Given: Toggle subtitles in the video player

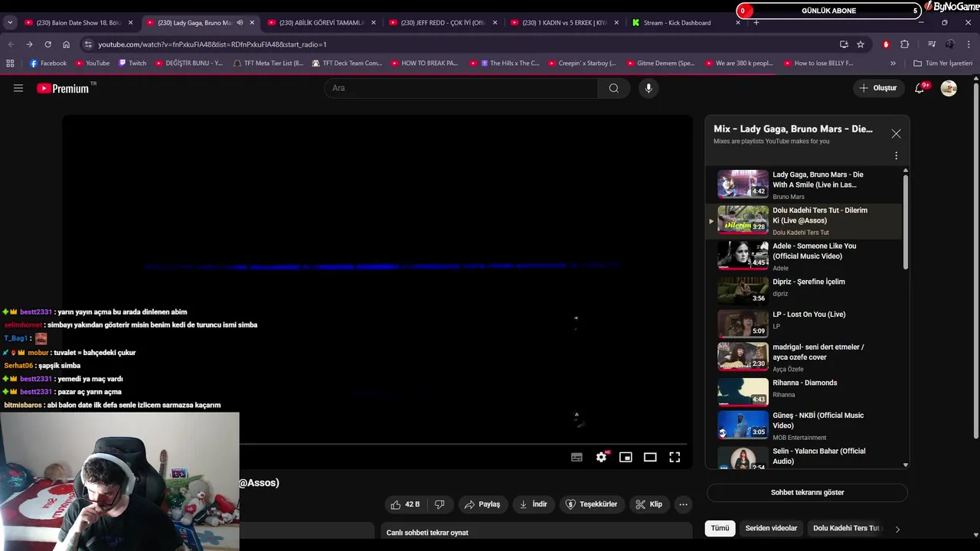Looking at the screenshot, I should click(577, 457).
